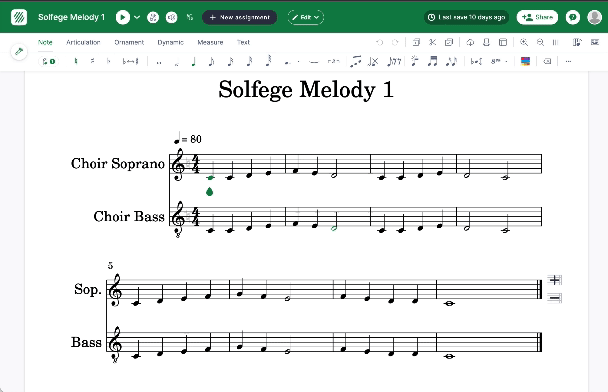Open the more options ellipsis
This screenshot has width=608, height=392.
[568, 61]
